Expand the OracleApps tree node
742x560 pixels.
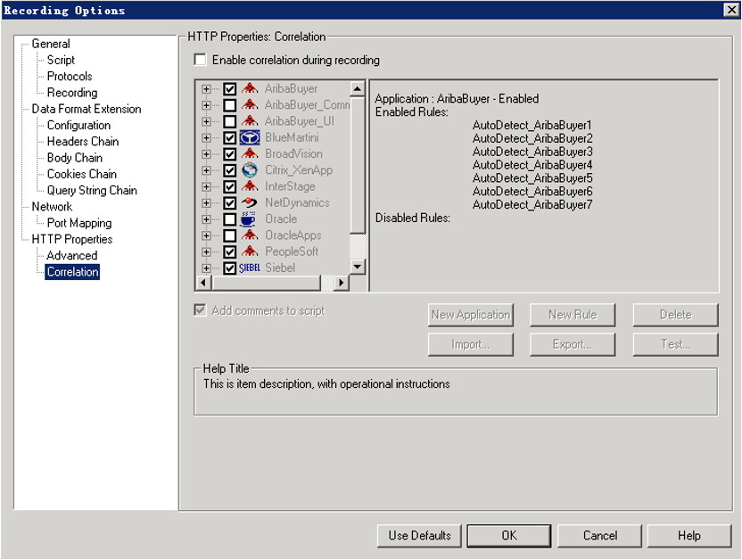point(206,235)
